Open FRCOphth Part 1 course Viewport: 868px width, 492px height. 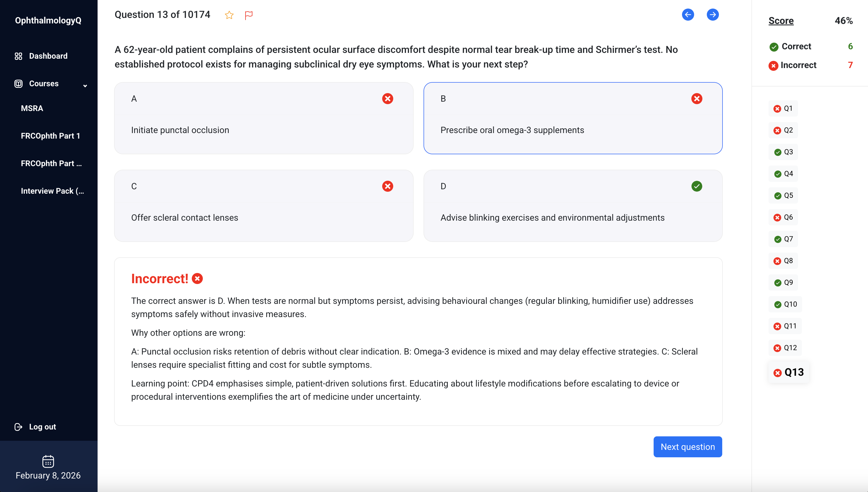50,136
